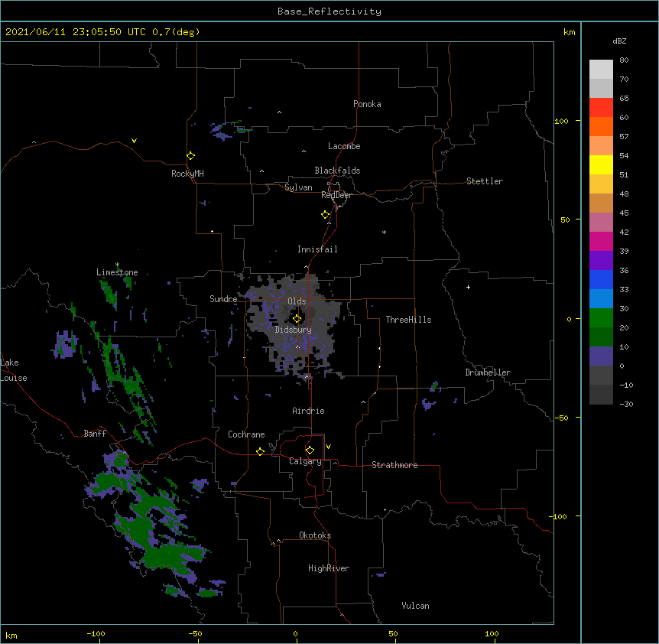Click the Okotoks town label
The height and width of the screenshot is (644, 659).
pyautogui.click(x=315, y=535)
